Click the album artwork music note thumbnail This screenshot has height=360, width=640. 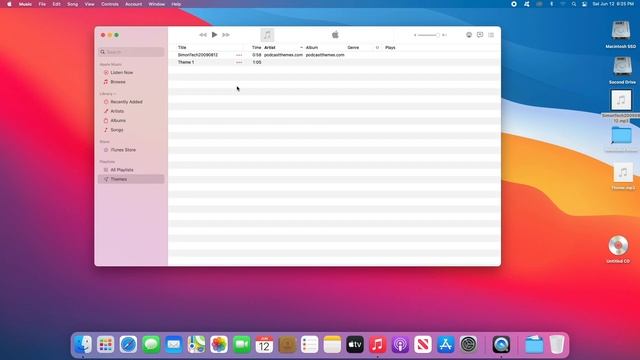267,35
